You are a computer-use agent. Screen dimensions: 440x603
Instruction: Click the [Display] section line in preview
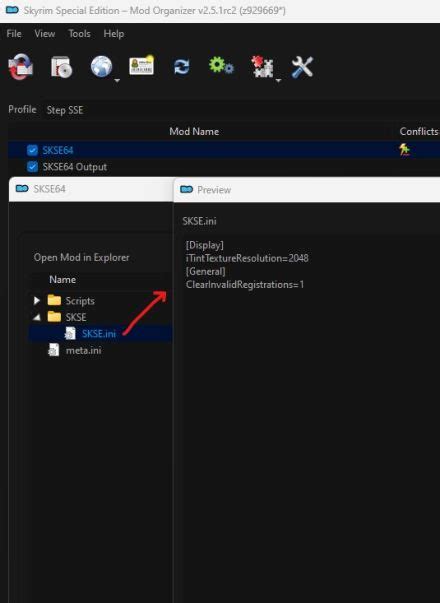tap(205, 245)
